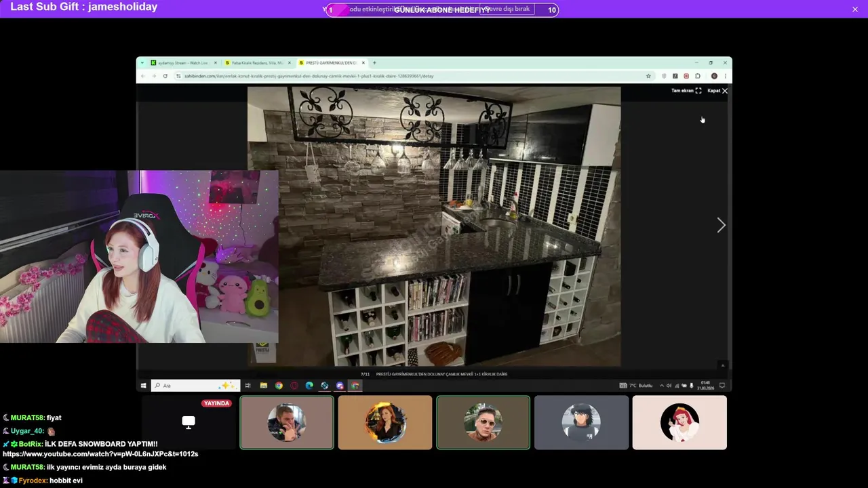
Task: Open the Chrome profile avatar
Action: [x=714, y=76]
